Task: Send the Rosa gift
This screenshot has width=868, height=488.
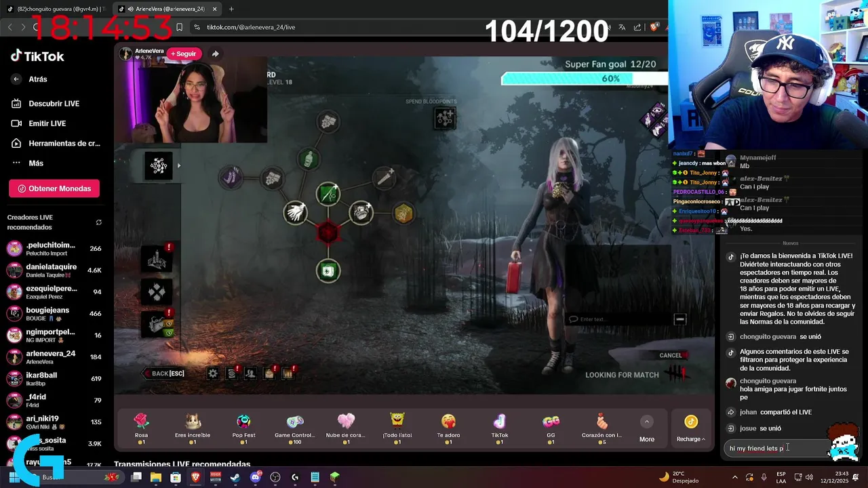Action: 141,429
